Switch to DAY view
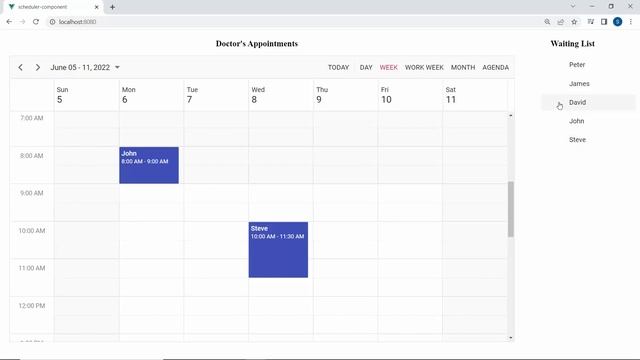This screenshot has width=640, height=360. (366, 67)
